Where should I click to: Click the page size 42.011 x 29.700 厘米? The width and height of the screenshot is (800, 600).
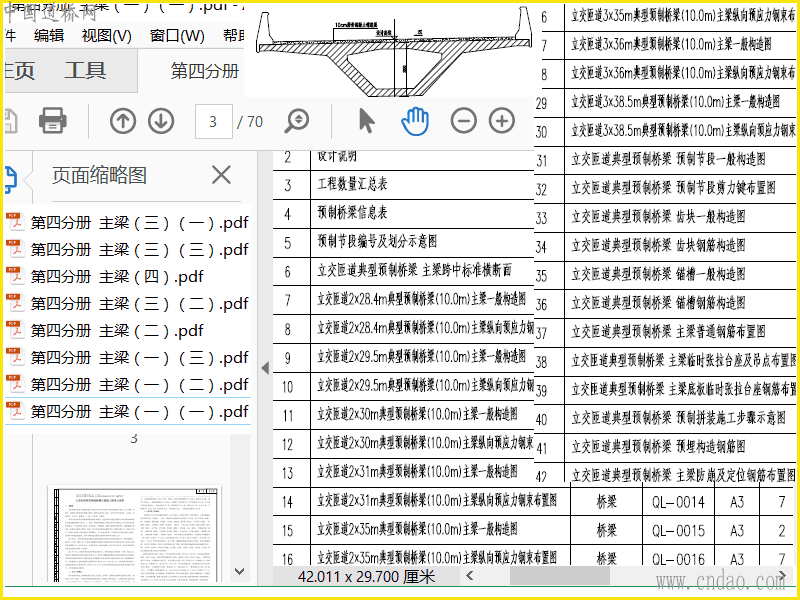point(366,577)
